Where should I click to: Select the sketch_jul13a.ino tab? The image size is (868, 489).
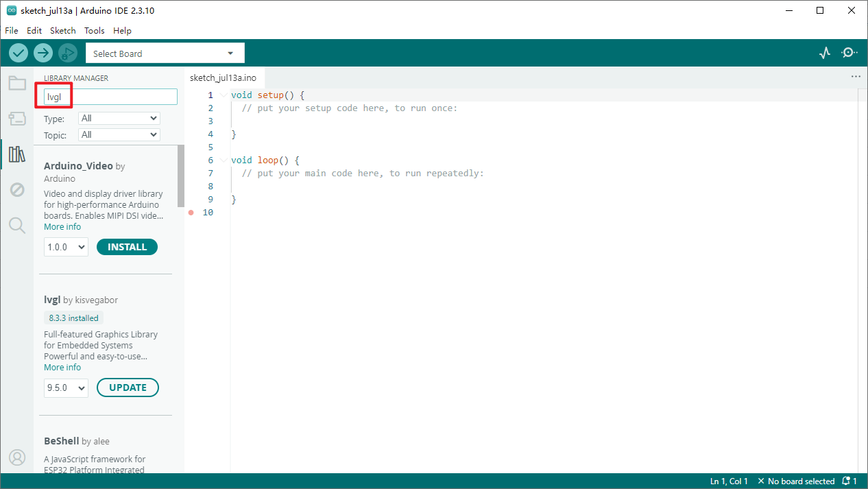point(223,77)
